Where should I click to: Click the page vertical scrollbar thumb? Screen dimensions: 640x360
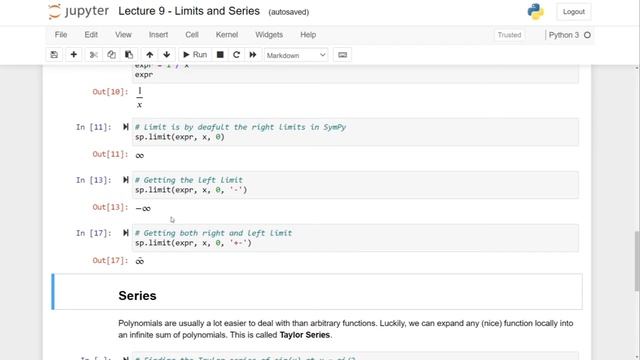click(x=637, y=261)
